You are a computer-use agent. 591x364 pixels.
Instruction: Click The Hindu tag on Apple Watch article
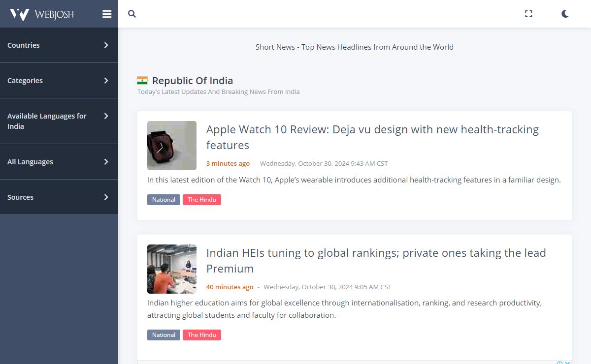pos(202,200)
